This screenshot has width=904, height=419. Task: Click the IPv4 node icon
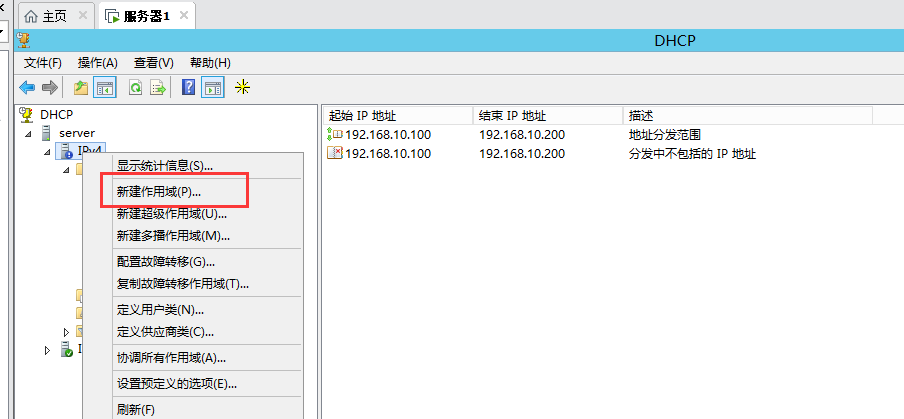coord(66,152)
